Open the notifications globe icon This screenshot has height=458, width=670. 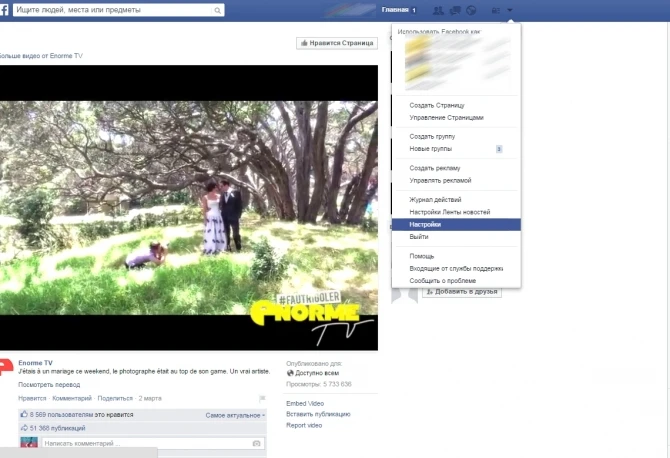(471, 10)
